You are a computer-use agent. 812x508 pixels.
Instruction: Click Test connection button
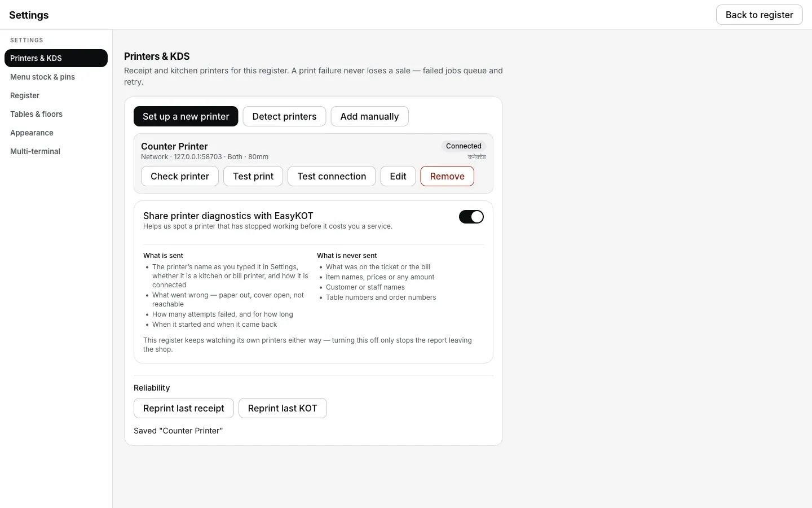[x=332, y=176]
